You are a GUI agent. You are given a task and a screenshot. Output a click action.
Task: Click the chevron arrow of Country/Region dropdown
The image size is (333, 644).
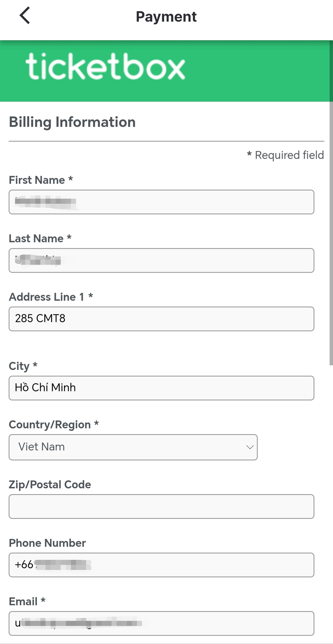tap(250, 447)
